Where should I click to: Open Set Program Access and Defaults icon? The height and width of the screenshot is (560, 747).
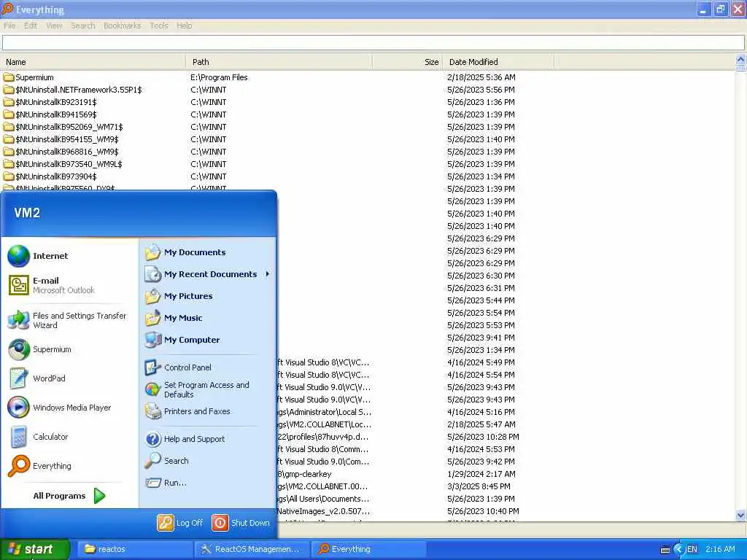152,389
